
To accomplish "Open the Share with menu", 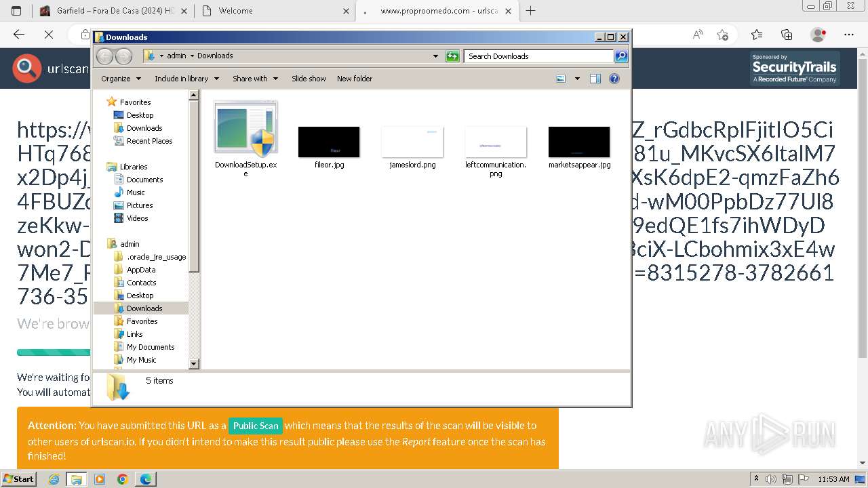I will tap(255, 79).
